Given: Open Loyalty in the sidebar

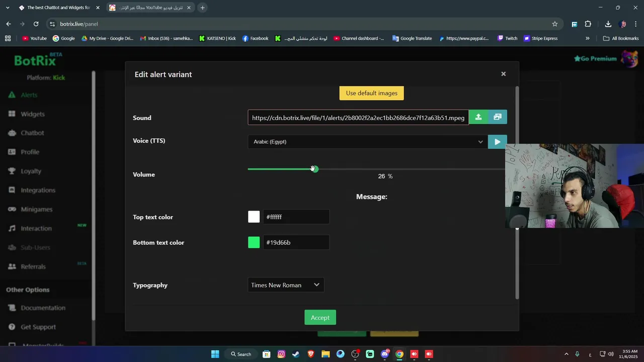Looking at the screenshot, I should pyautogui.click(x=31, y=171).
